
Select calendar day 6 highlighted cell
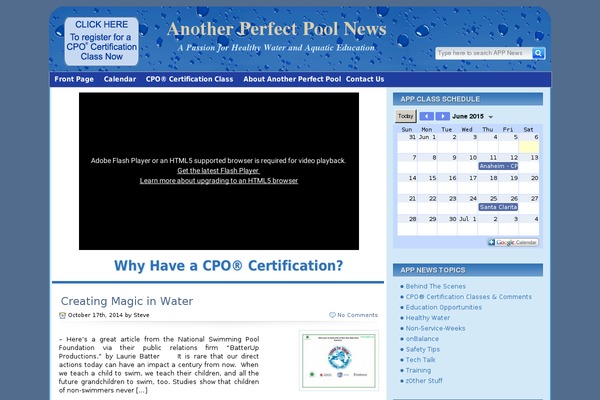tap(529, 147)
